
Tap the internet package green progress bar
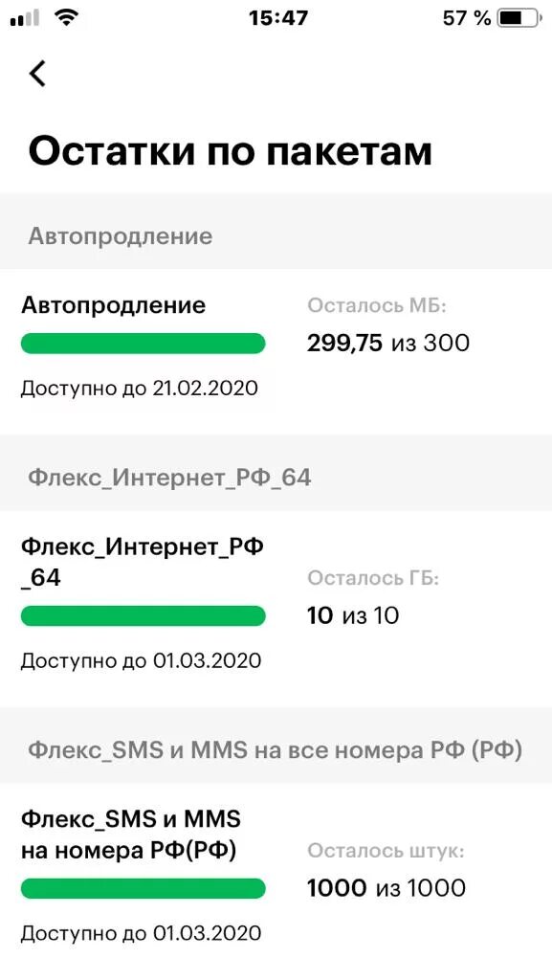click(x=143, y=615)
